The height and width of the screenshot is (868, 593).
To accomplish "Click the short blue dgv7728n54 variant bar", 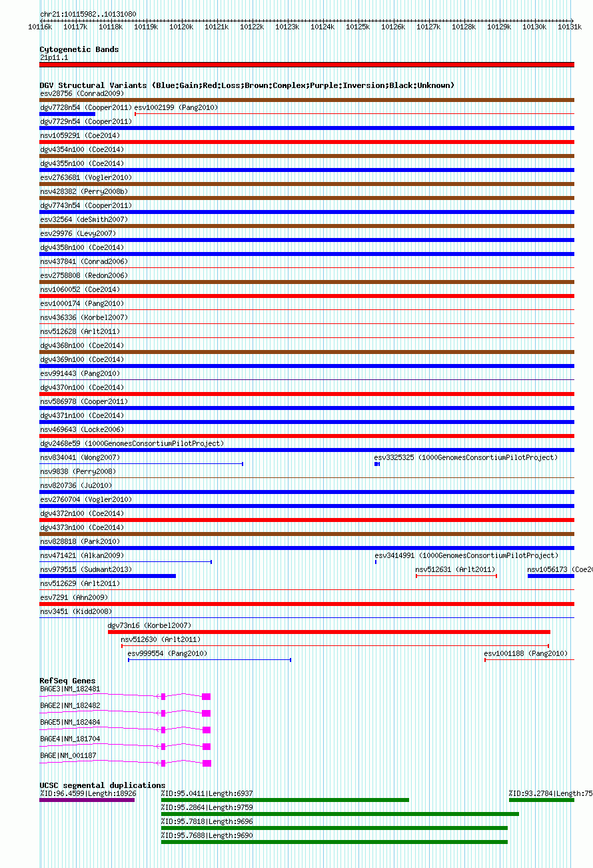I will pyautogui.click(x=67, y=114).
